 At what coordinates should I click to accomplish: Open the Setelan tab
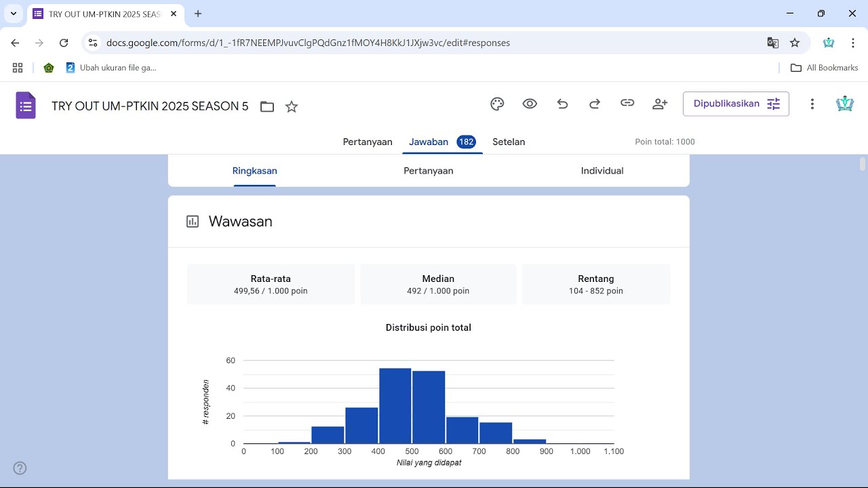pos(509,142)
